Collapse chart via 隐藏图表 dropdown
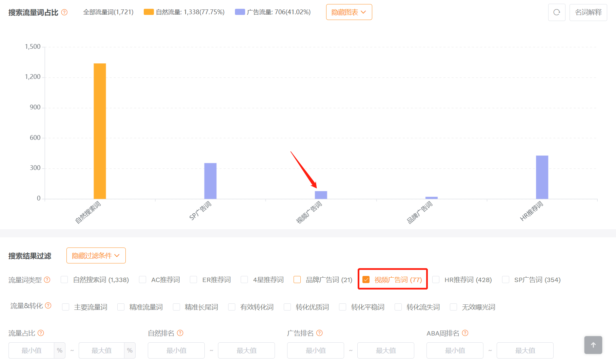Screen dimensions: 616x364 click(x=349, y=12)
